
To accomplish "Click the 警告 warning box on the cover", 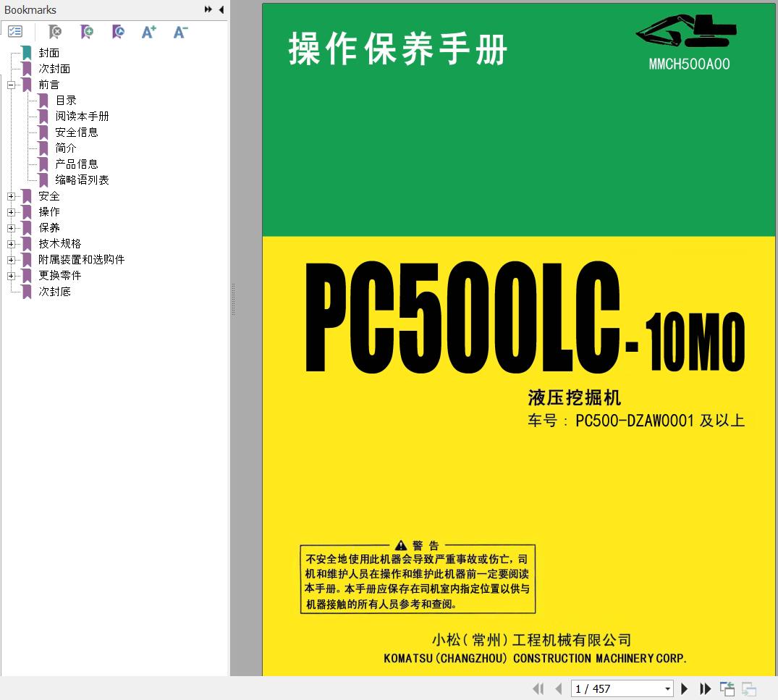I will pyautogui.click(x=418, y=578).
